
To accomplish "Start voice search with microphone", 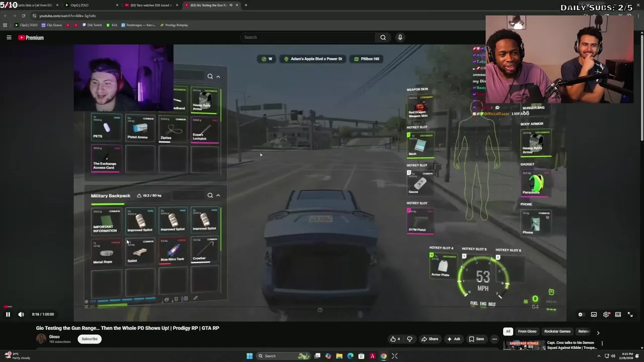I will pos(400,37).
